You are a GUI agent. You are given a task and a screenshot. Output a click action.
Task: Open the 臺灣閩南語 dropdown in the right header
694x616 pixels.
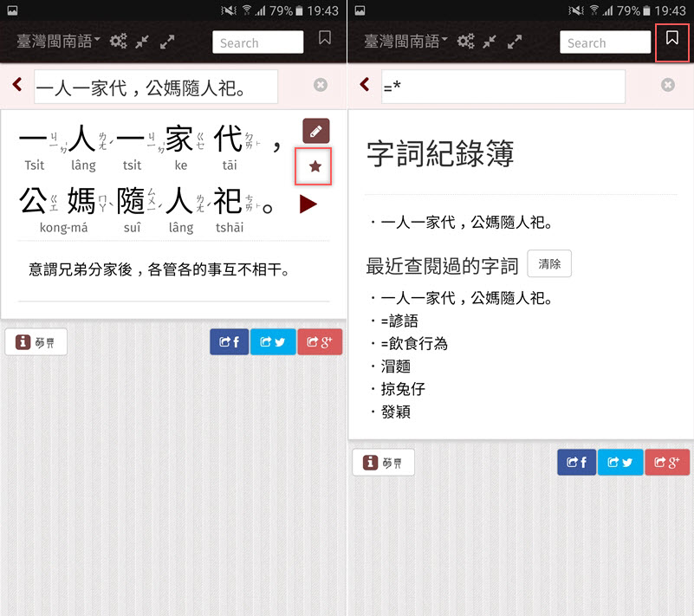(x=405, y=42)
